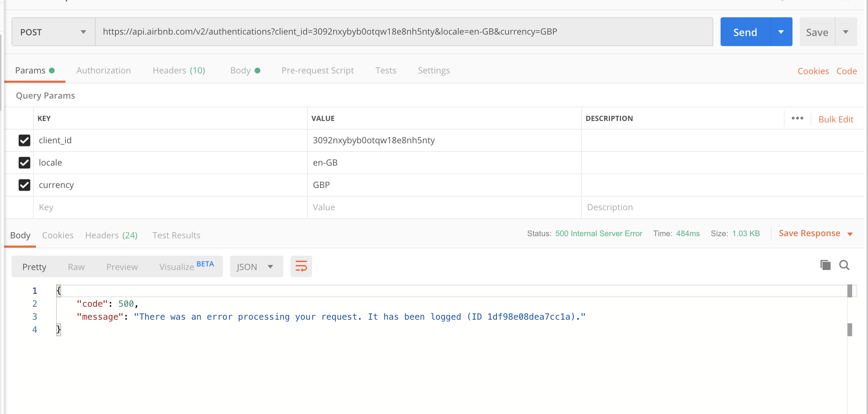This screenshot has height=414, width=868.
Task: Uncheck the client_id query parameter
Action: (24, 140)
